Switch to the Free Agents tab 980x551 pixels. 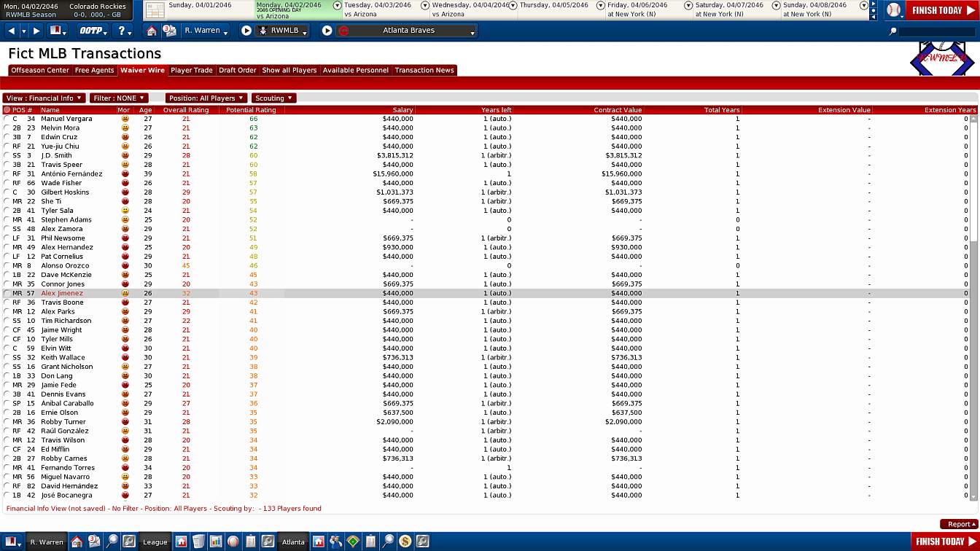[x=95, y=70]
